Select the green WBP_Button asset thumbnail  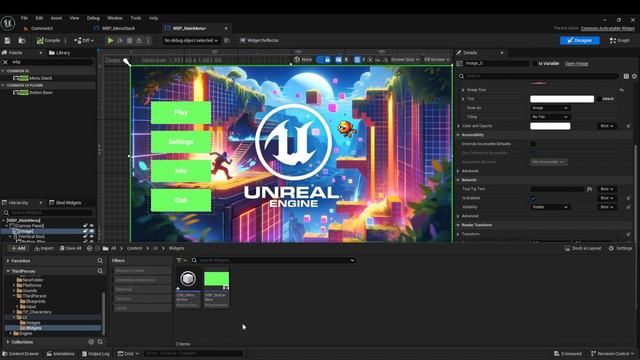pyautogui.click(x=216, y=280)
